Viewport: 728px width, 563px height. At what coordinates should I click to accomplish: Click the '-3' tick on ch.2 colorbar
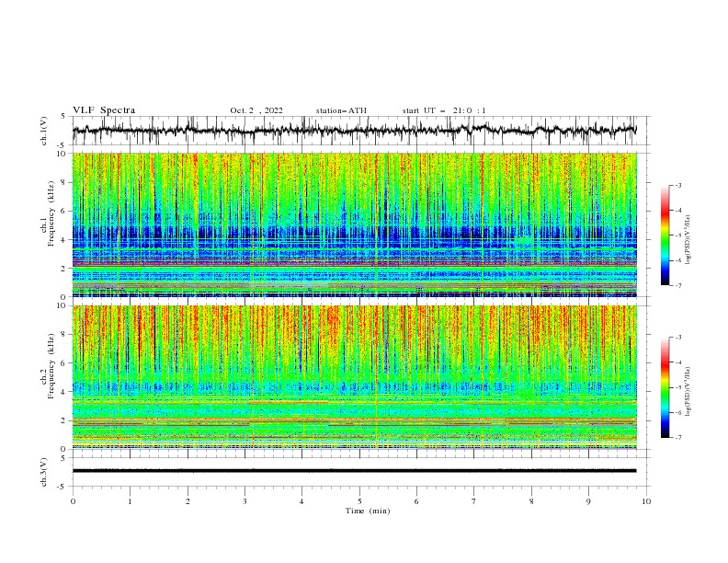(x=678, y=338)
